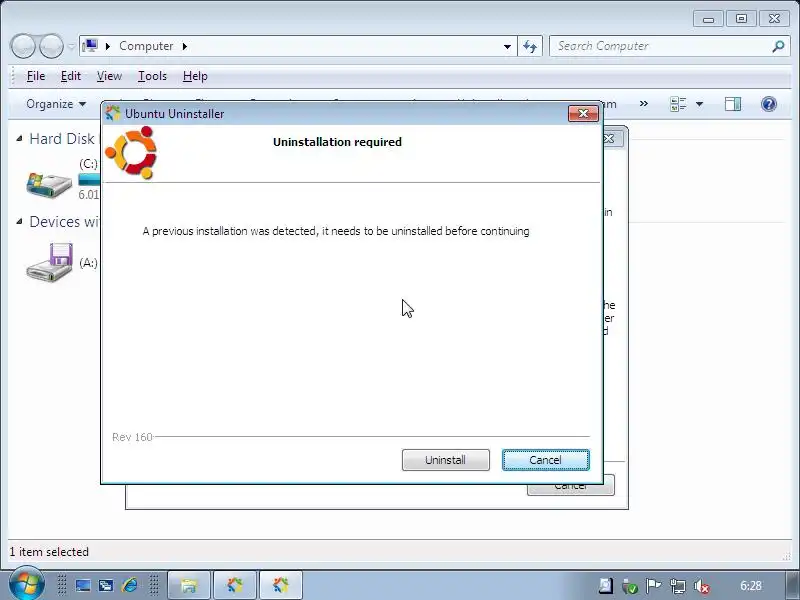Click the C: drive capacity bar

(89, 179)
